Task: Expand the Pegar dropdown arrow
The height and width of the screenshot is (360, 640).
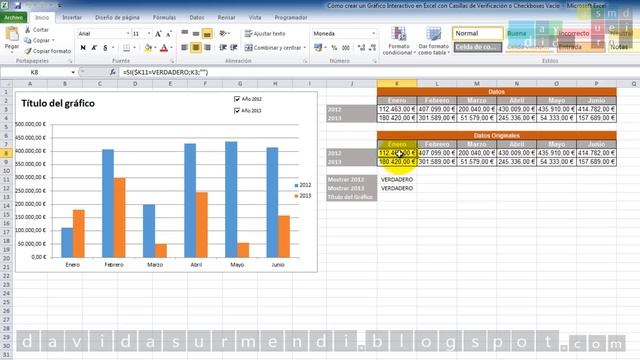Action: [x=12, y=52]
